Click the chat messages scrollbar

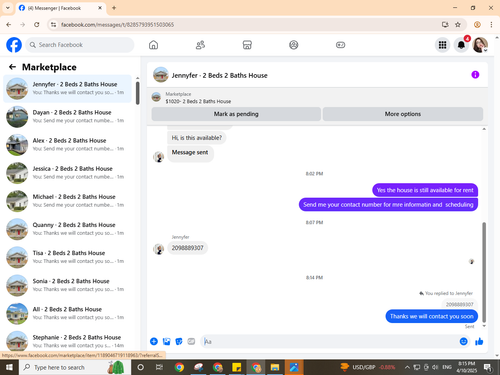pos(484,272)
